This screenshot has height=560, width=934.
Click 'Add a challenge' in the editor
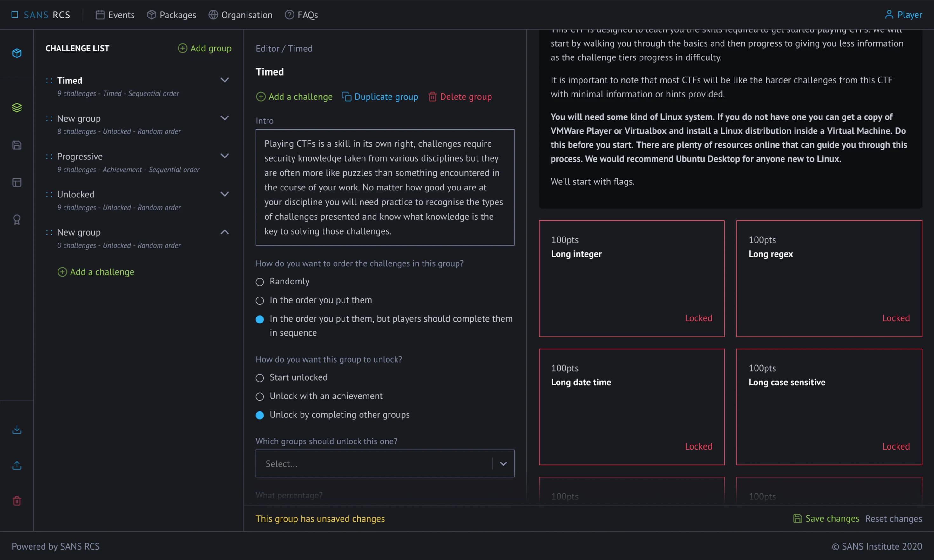point(294,97)
